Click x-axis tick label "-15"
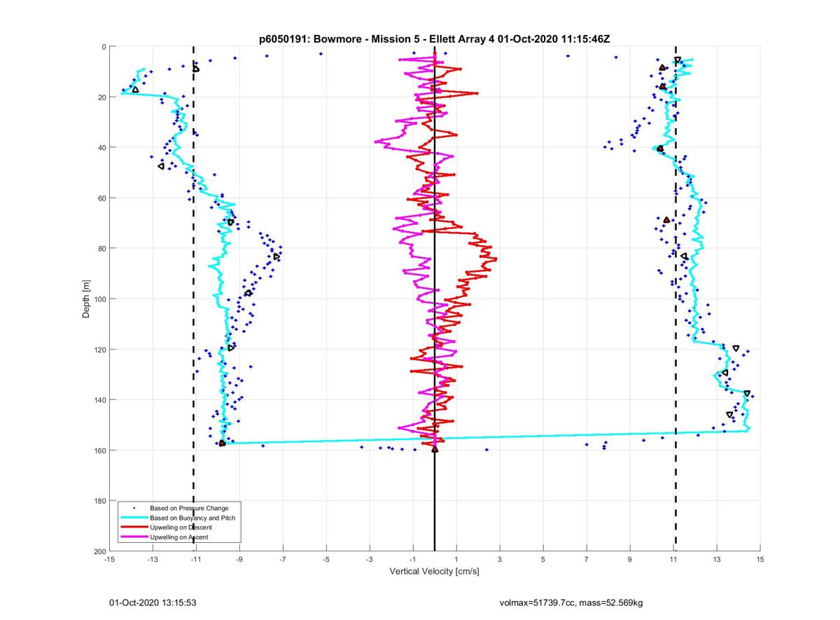The height and width of the screenshot is (620, 840). point(108,560)
